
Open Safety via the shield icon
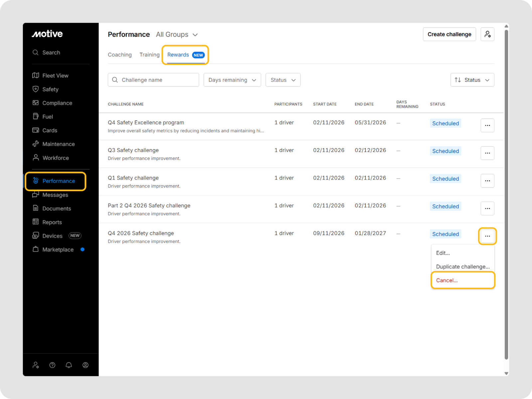point(36,89)
